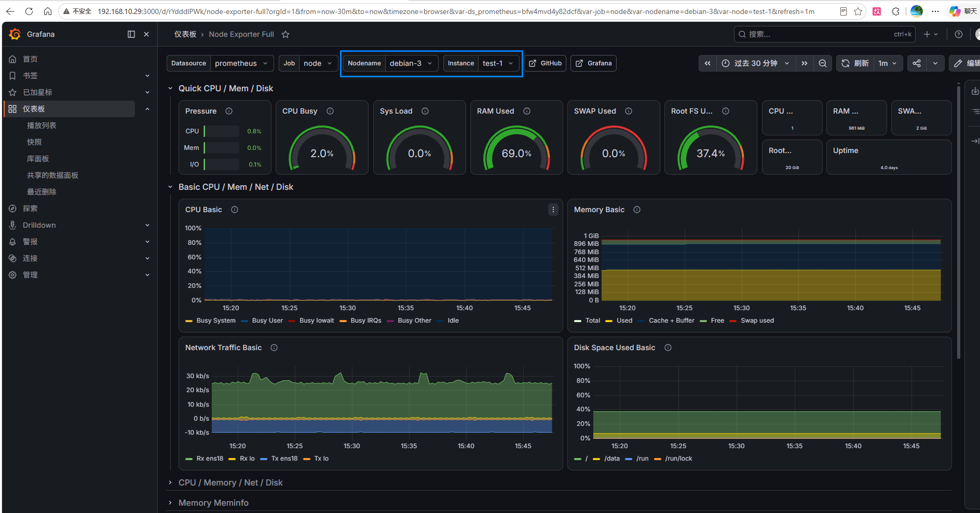Go back in the browser
Viewport: 980px width, 513px height.
10,11
